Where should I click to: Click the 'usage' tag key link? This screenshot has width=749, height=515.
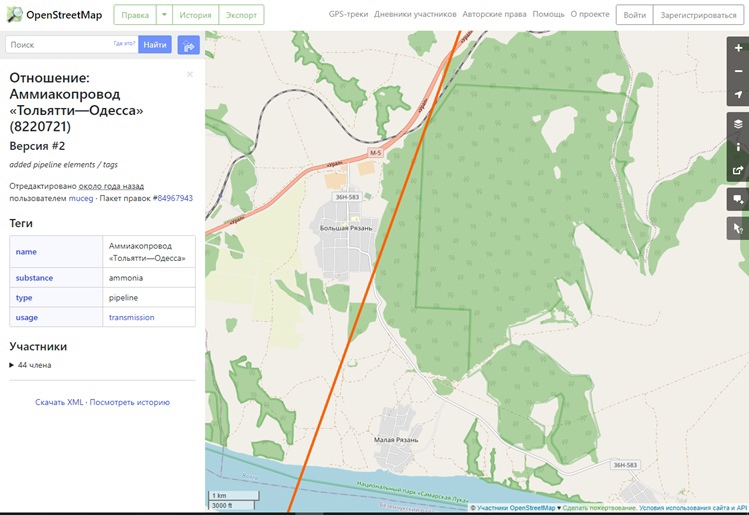[26, 317]
